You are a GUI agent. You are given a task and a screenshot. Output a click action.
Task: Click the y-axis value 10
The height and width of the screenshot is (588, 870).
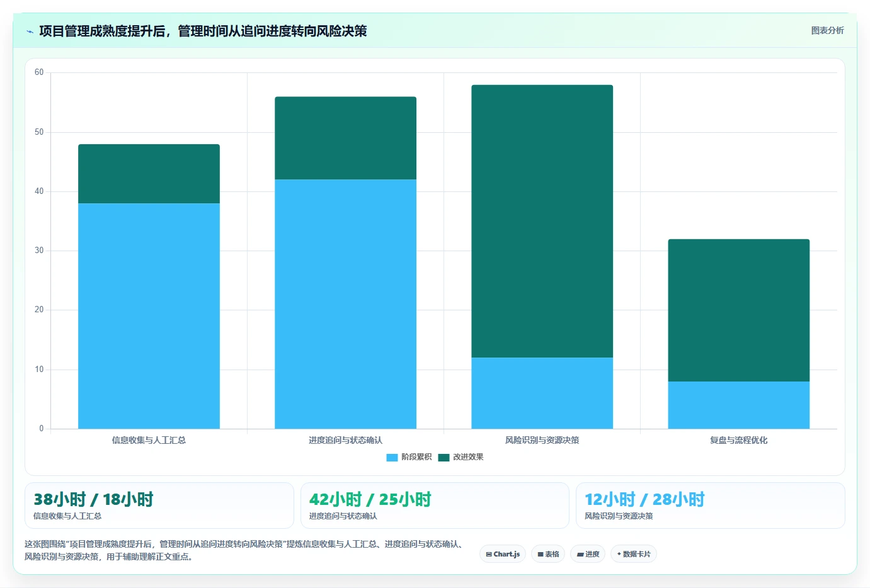39,370
